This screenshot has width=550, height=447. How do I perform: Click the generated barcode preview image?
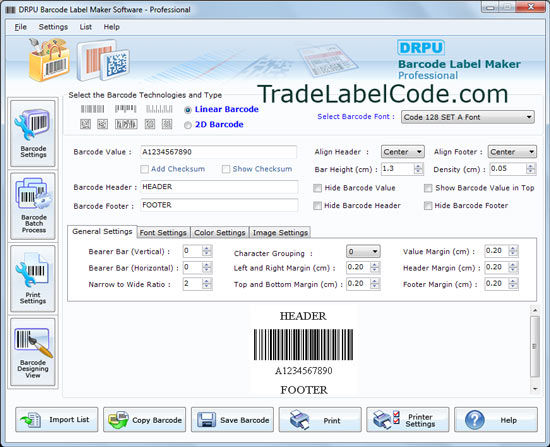coord(303,345)
